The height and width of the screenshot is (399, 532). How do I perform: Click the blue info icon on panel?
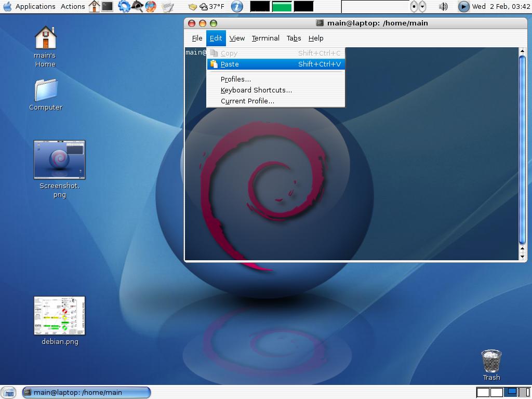coord(237,6)
